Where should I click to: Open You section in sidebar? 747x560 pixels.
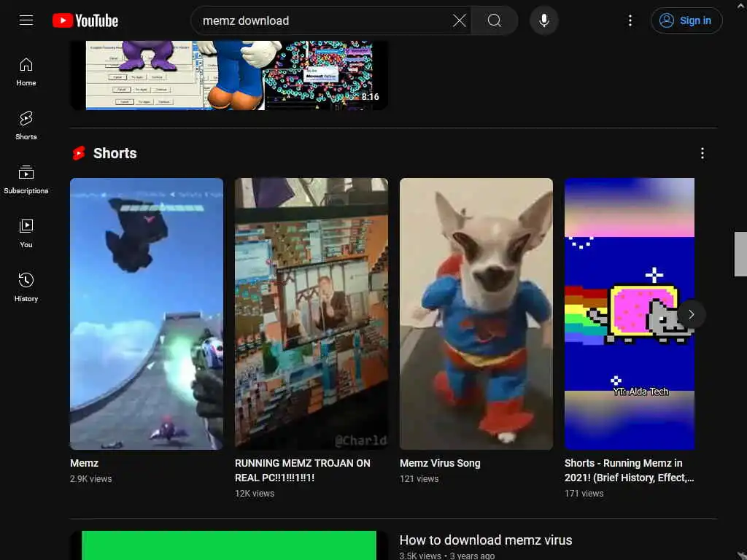tap(26, 233)
